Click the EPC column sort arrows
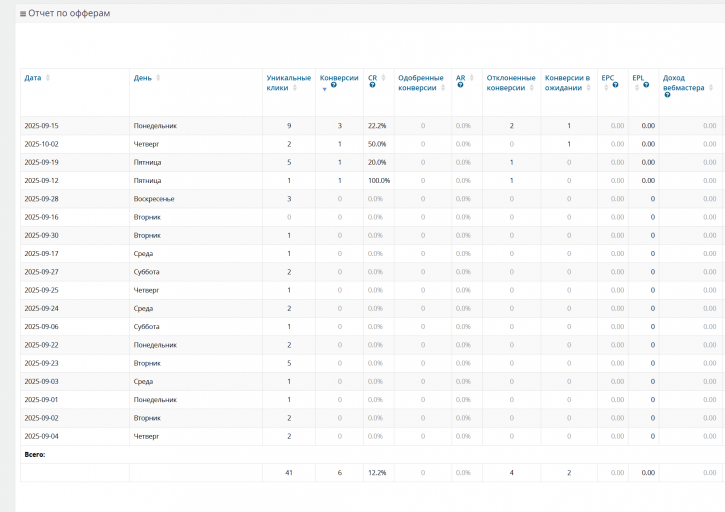The width and height of the screenshot is (725, 512). coord(606,88)
